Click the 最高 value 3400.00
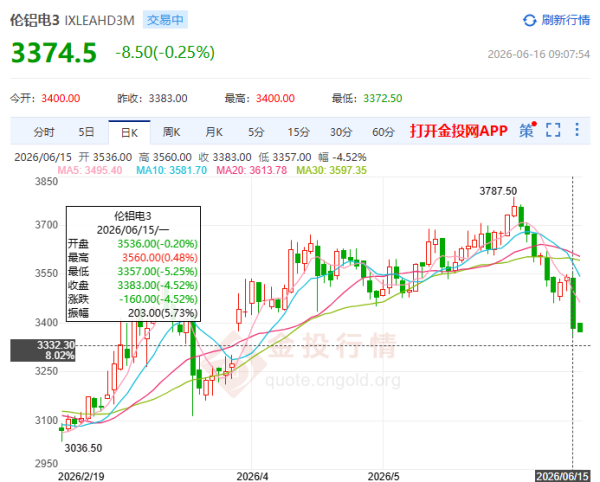The height and width of the screenshot is (482, 600). tap(275, 98)
